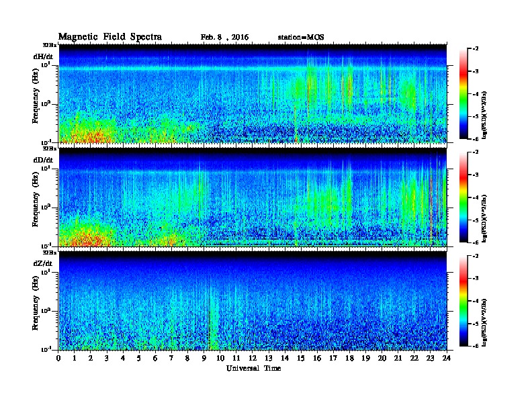Click the log(PSD) label beside dH/dt colorbar
This screenshot has width=532, height=411.
[485, 115]
